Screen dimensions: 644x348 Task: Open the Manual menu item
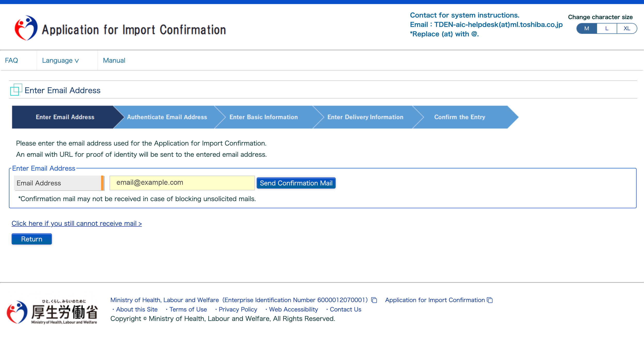tap(114, 60)
